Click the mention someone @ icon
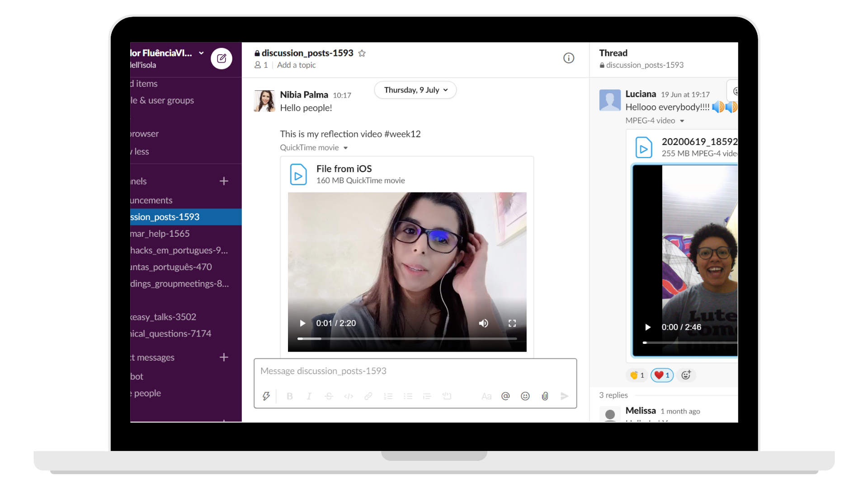The image size is (868, 488). 505,396
